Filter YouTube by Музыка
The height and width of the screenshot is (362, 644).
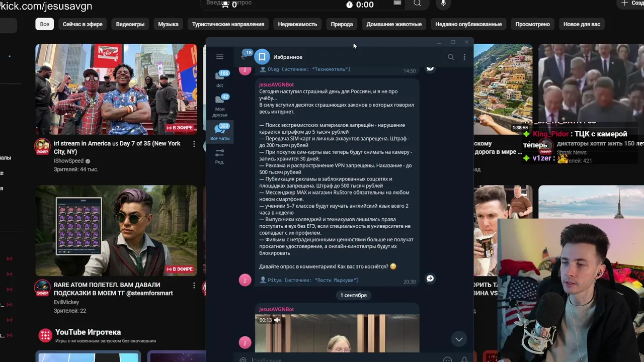(x=168, y=24)
